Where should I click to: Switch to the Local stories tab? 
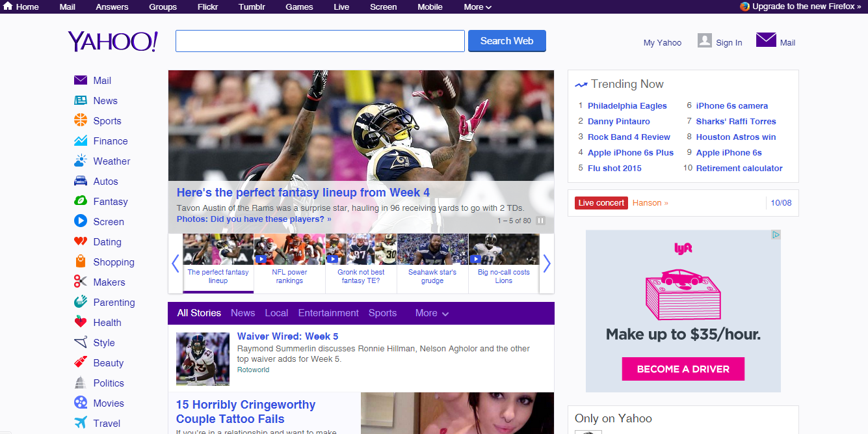pos(276,313)
